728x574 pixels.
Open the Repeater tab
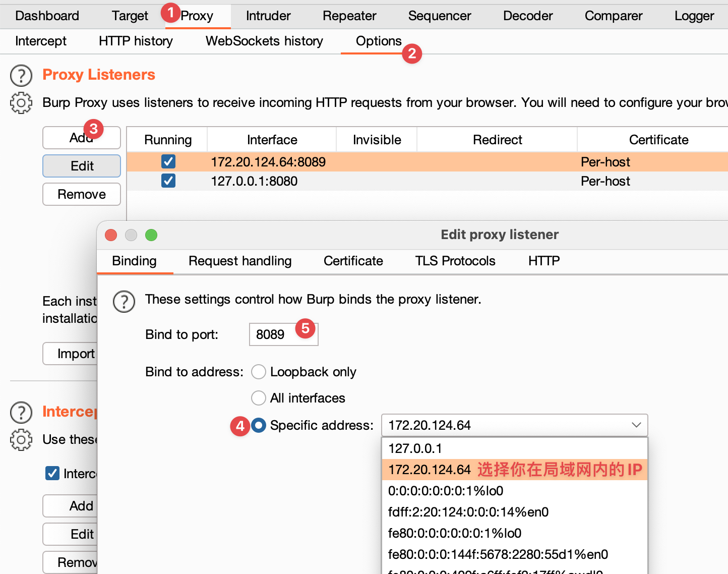pyautogui.click(x=349, y=16)
